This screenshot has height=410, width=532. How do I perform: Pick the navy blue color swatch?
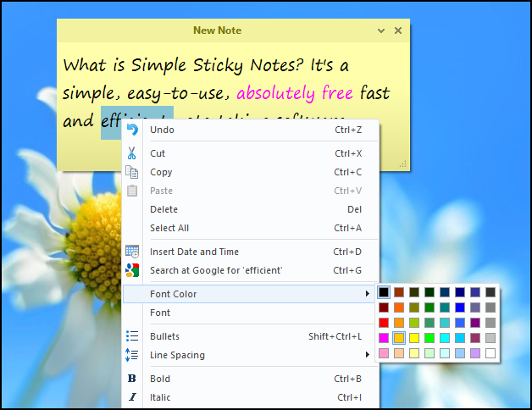click(x=460, y=292)
